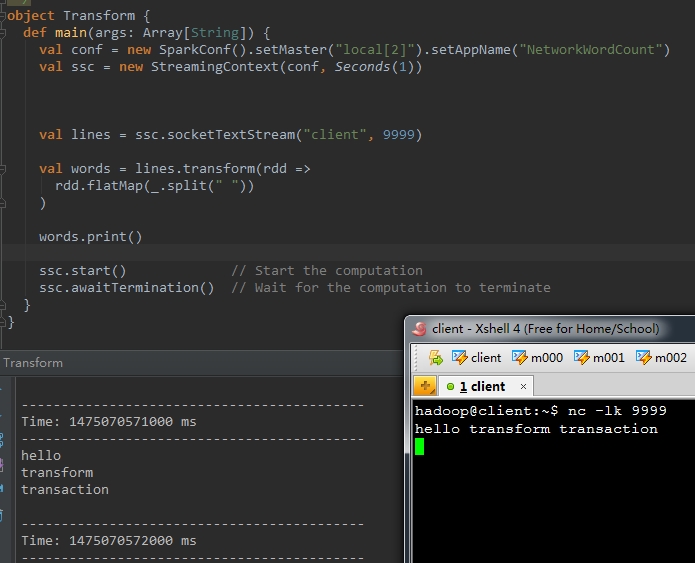This screenshot has height=563, width=695.
Task: Connect to the m000 session shortcut
Action: click(537, 358)
